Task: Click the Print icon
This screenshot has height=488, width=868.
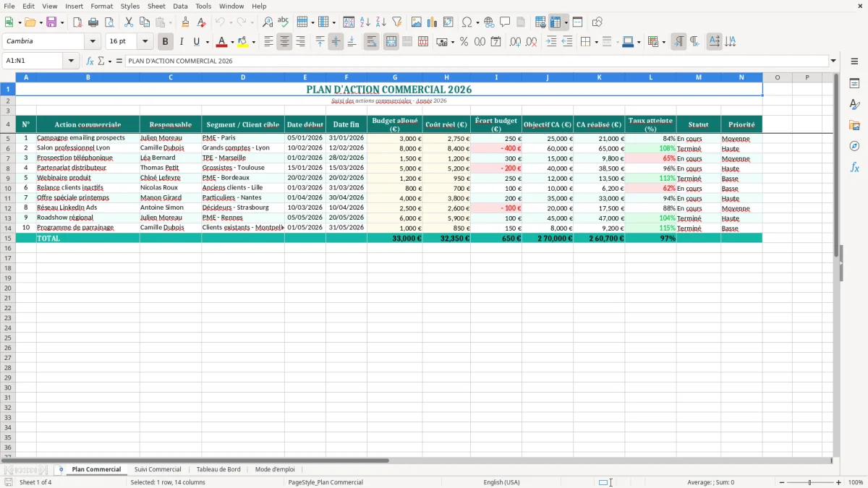Action: pos(93,22)
